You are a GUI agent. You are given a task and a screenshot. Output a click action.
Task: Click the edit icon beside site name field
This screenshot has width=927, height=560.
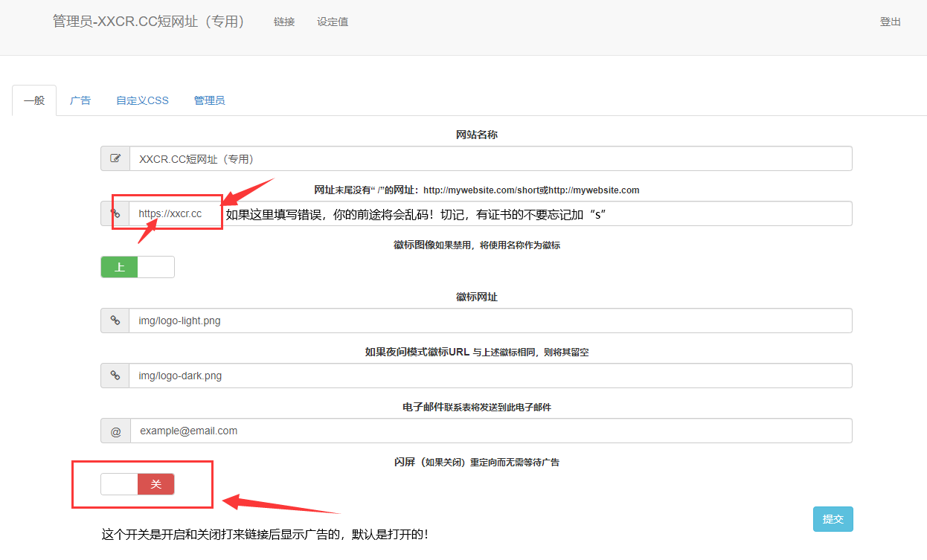pyautogui.click(x=115, y=158)
